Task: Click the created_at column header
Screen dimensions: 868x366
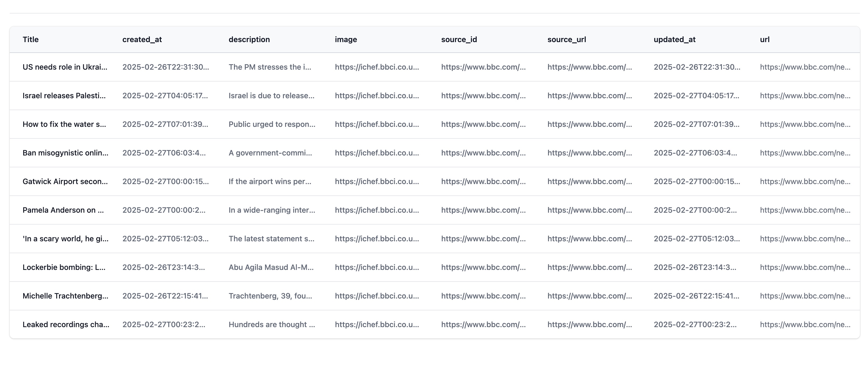Action: 142,39
